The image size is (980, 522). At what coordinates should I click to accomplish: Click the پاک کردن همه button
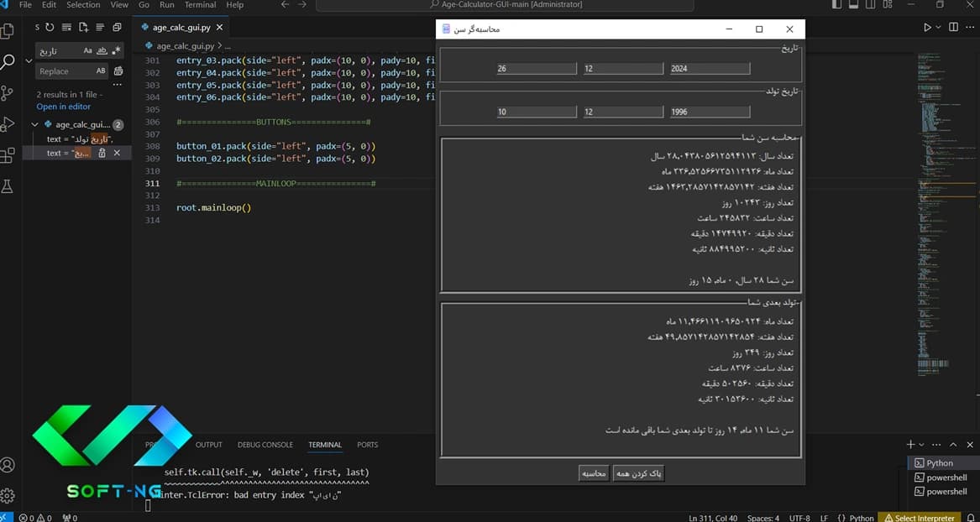[x=638, y=474]
